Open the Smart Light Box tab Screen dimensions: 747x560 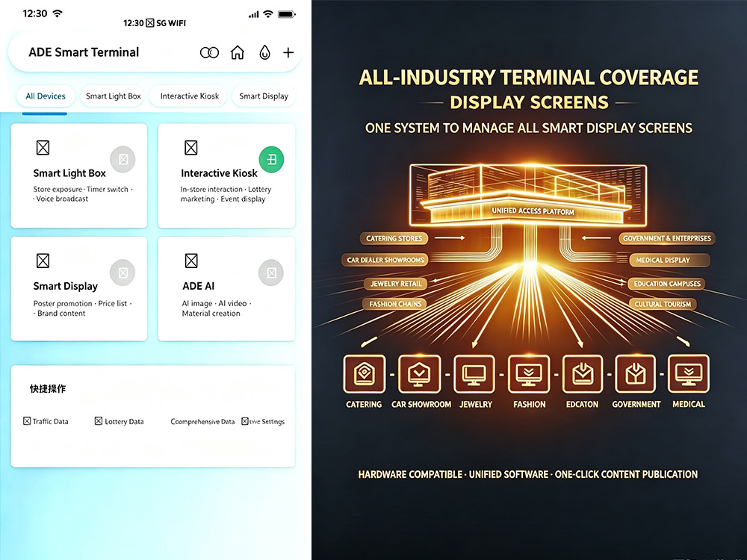[x=114, y=96]
